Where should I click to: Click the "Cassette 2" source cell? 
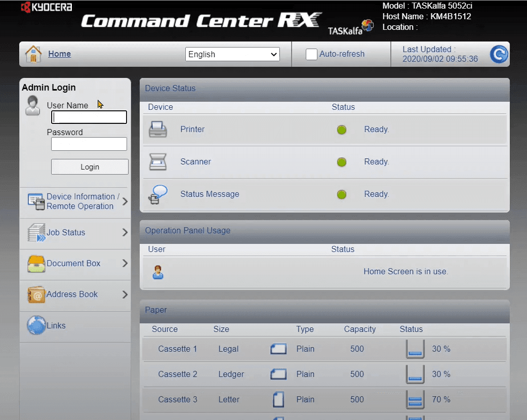[x=178, y=374]
